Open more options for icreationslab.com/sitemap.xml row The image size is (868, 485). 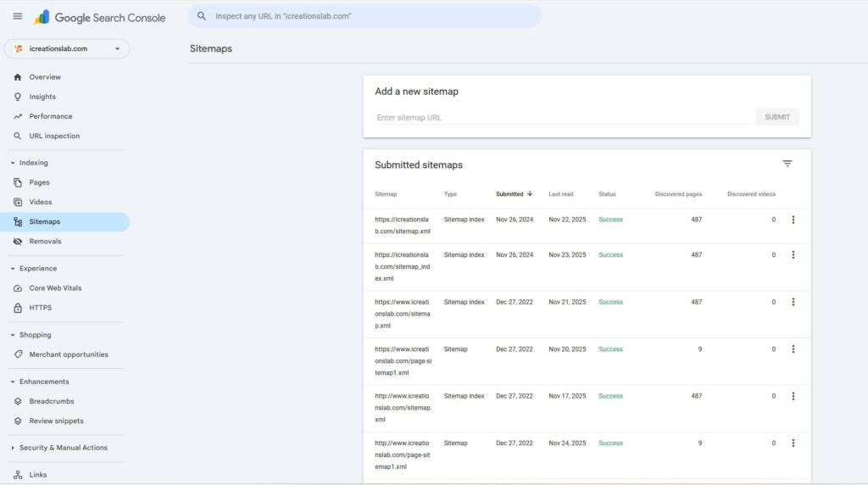pos(793,220)
